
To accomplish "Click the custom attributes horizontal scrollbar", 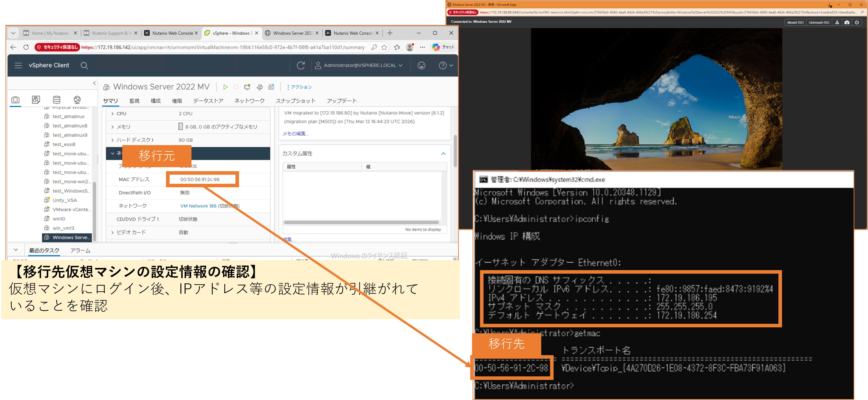I will pyautogui.click(x=361, y=222).
